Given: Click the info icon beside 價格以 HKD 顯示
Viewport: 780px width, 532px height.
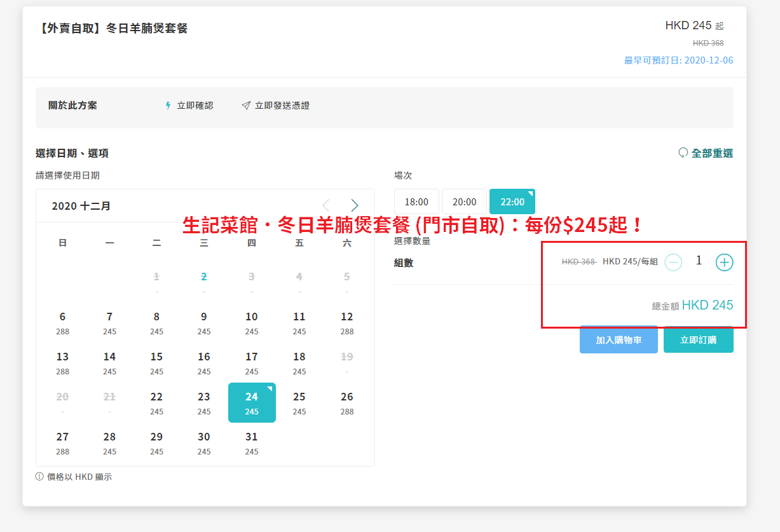Looking at the screenshot, I should tap(39, 476).
